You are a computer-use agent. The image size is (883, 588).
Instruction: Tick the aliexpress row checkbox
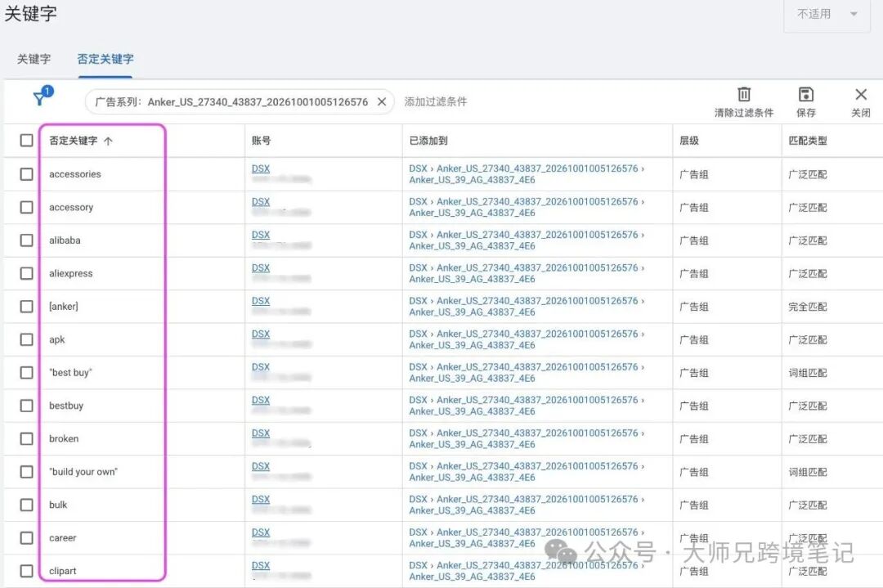coord(26,273)
